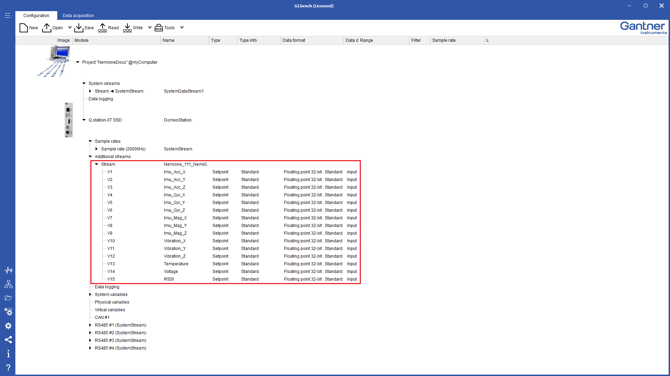Open the hamburger menu in the sidebar

pyautogui.click(x=7, y=15)
